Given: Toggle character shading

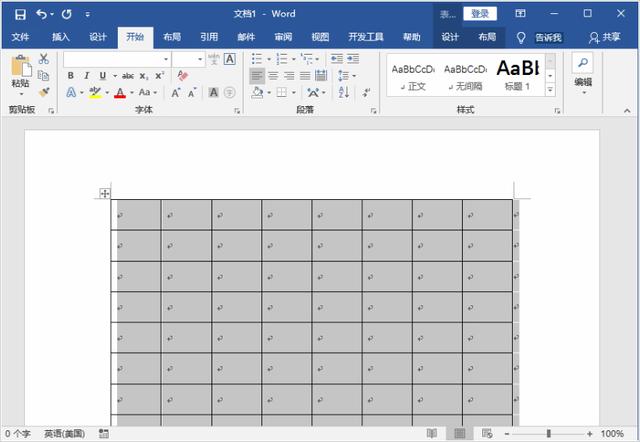Looking at the screenshot, I should coord(213,93).
